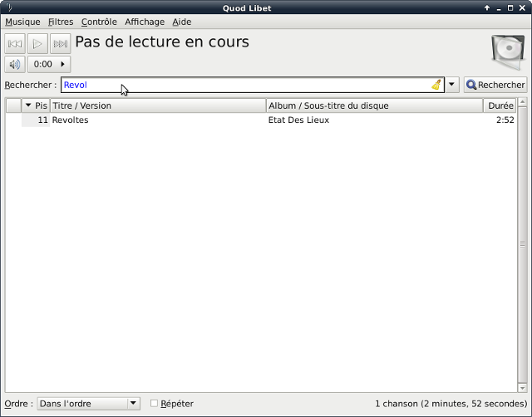Open the Affichage menu
This screenshot has height=417, width=532.
145,22
